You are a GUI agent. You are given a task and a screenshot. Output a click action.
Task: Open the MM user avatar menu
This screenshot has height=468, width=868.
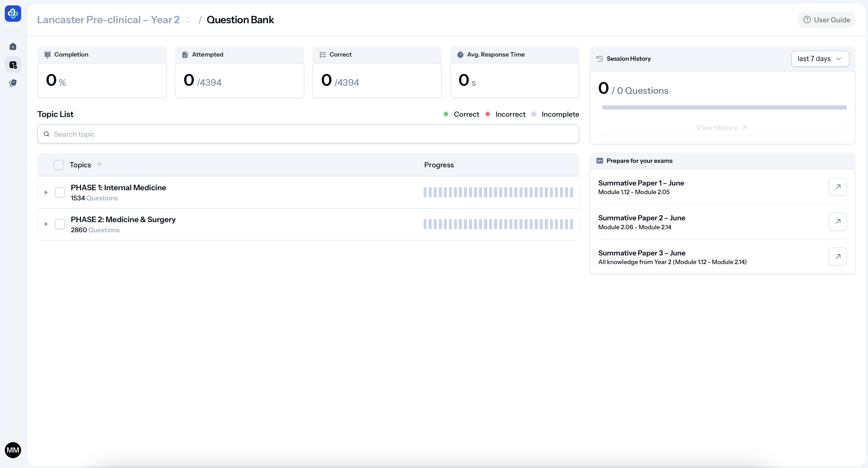coord(13,450)
